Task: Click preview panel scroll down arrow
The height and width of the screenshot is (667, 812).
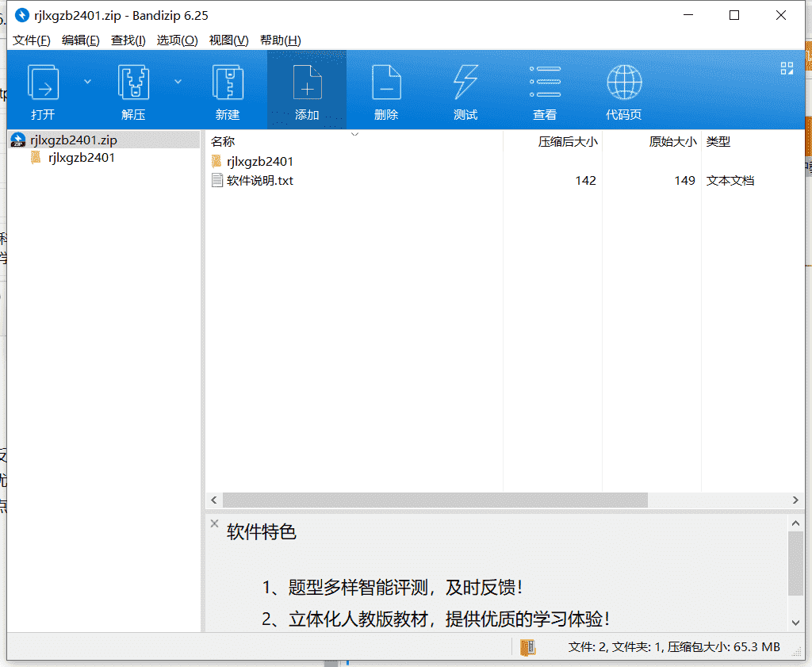Action: click(x=795, y=623)
